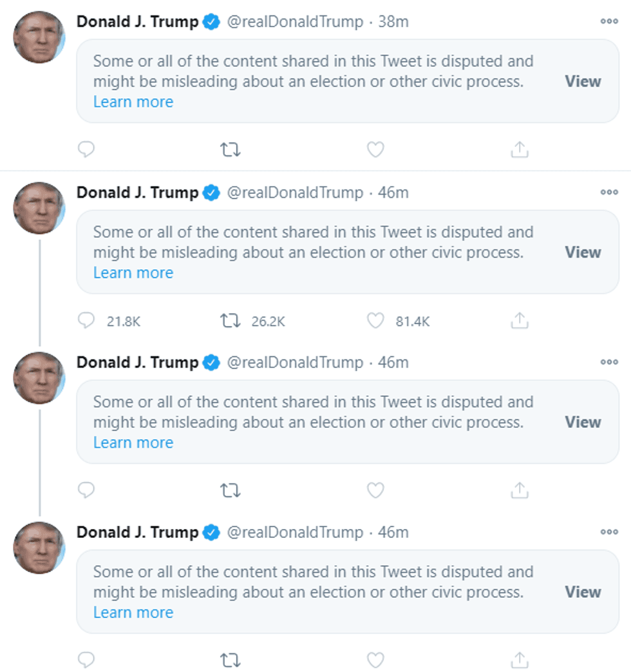Like the tweet posted 38 minutes ago

(x=375, y=149)
